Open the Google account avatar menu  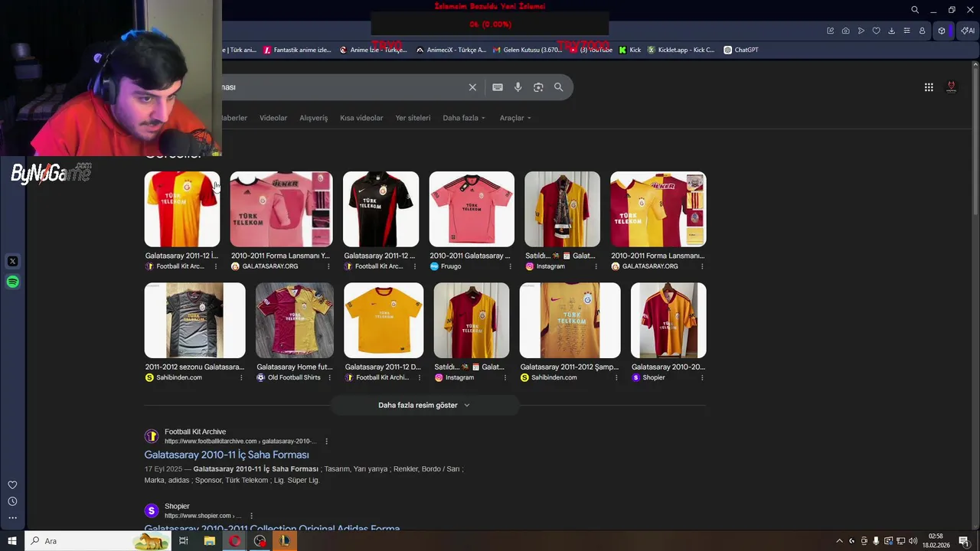pos(952,87)
